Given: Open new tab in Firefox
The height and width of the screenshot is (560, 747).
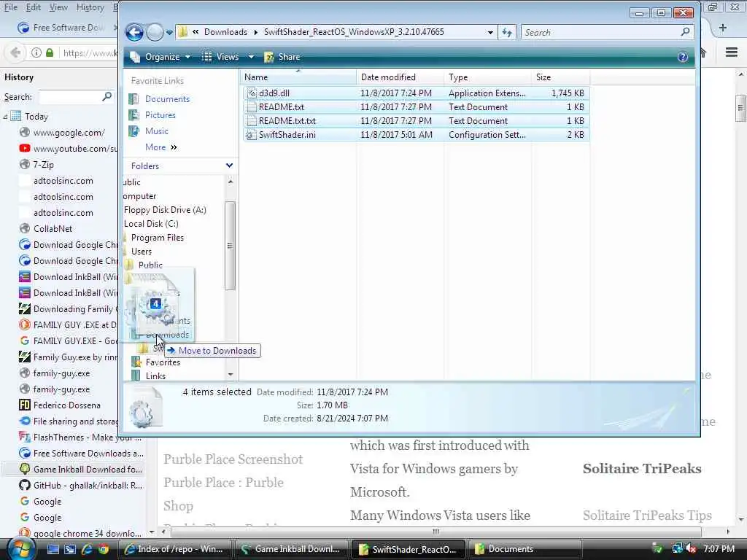Looking at the screenshot, I should pos(723,28).
